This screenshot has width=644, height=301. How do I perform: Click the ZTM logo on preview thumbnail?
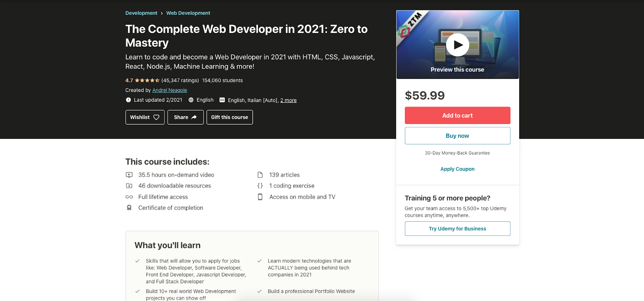click(410, 25)
